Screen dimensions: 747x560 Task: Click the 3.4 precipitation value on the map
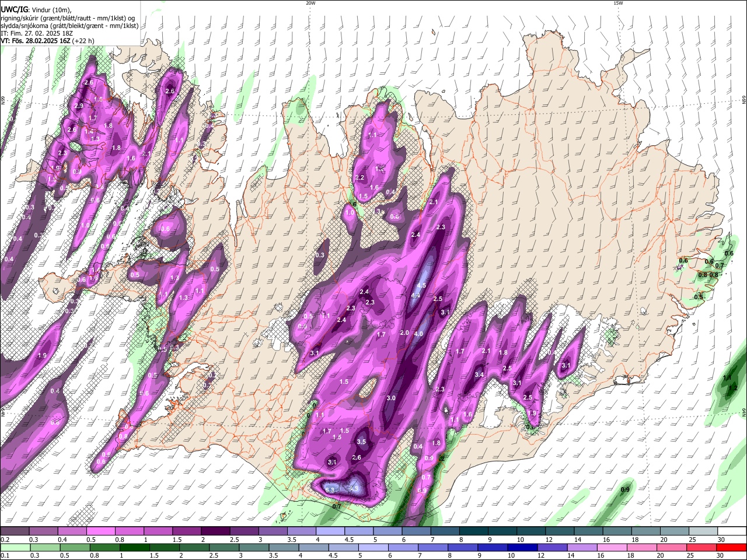(x=480, y=374)
